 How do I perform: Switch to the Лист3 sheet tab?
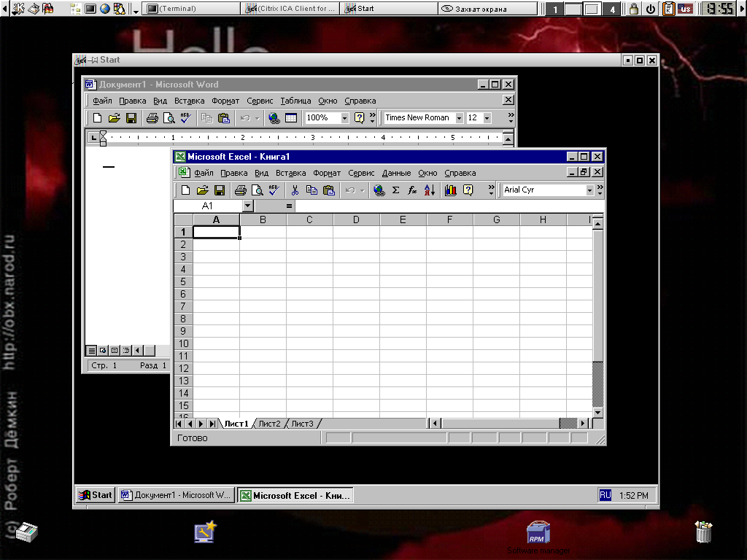[303, 424]
